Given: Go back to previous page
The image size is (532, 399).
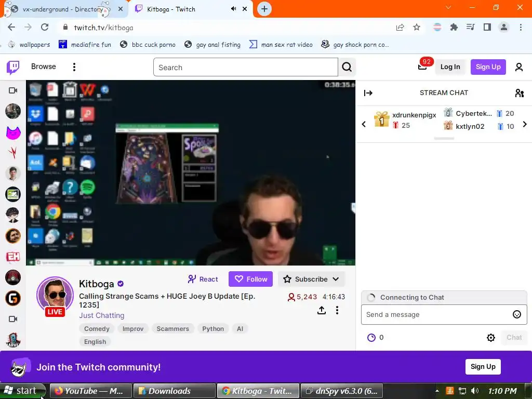Looking at the screenshot, I should point(11,27).
